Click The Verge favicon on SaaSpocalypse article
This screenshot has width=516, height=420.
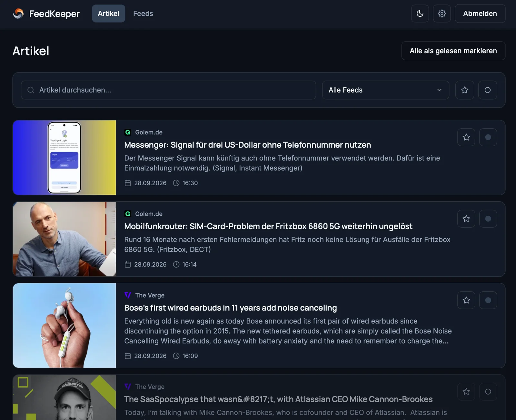[x=128, y=386]
